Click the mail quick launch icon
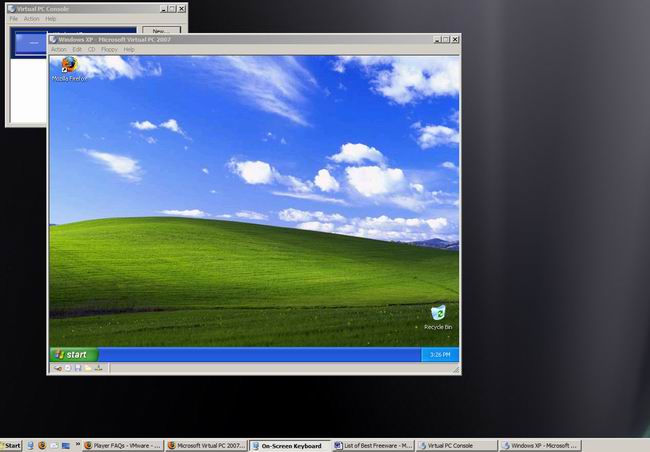 tap(54, 446)
